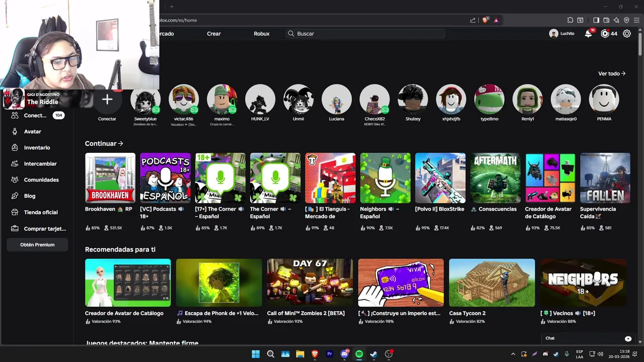Open the Brave Wallet icon

pyautogui.click(x=606, y=20)
